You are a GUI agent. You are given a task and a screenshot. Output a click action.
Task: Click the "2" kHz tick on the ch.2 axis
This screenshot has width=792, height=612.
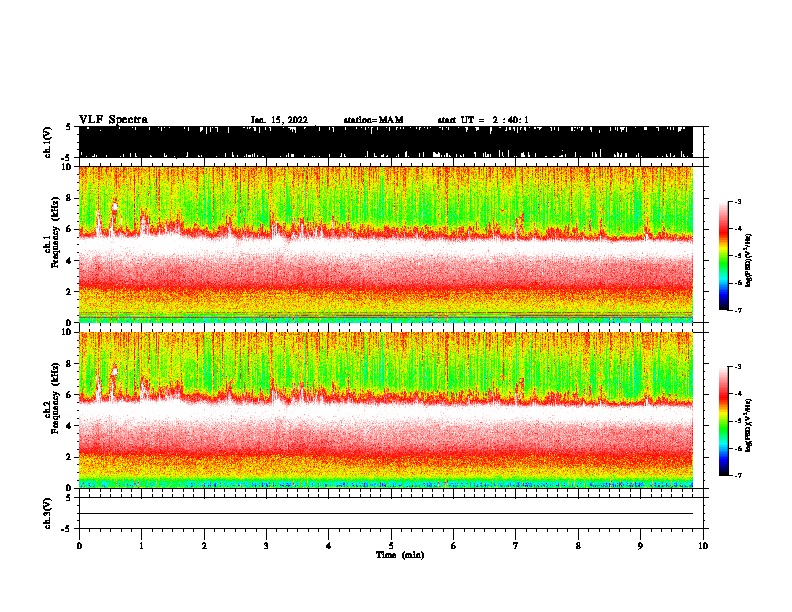pyautogui.click(x=70, y=457)
